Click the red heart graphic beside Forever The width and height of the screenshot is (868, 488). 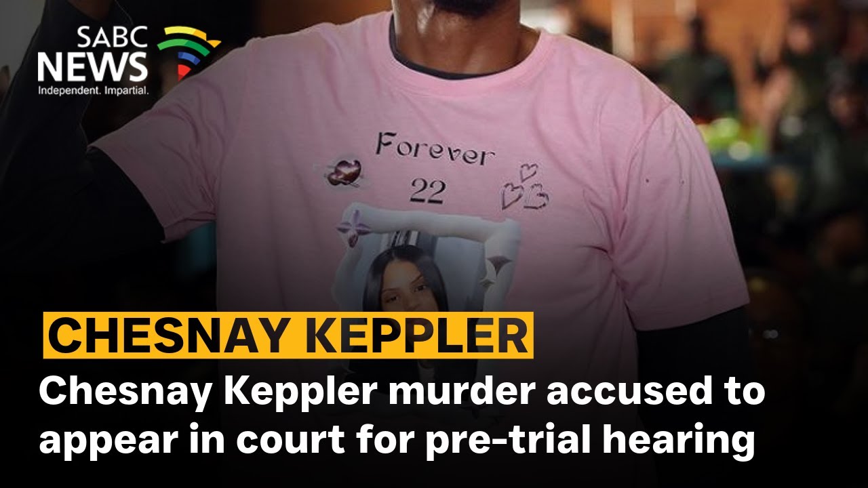click(x=344, y=172)
